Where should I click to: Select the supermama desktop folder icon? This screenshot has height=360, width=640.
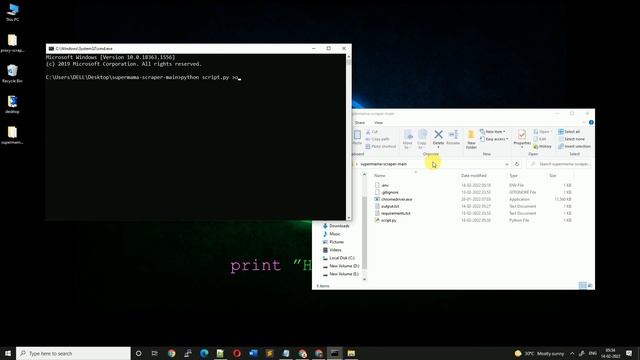click(x=12, y=135)
